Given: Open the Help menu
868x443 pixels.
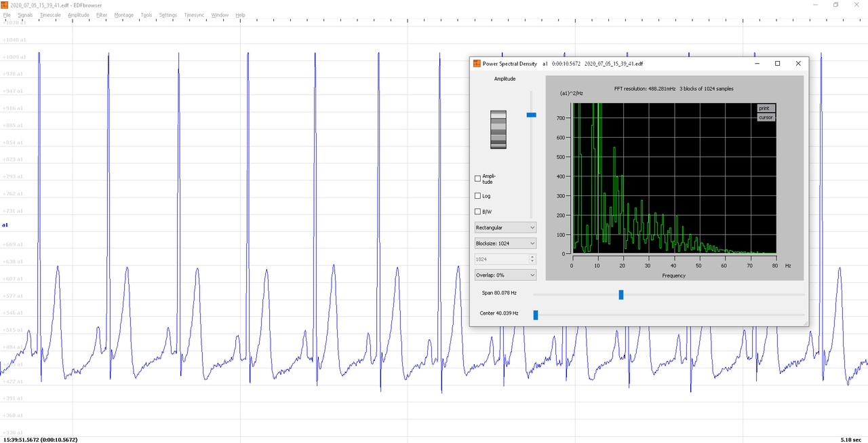Looking at the screenshot, I should point(240,15).
